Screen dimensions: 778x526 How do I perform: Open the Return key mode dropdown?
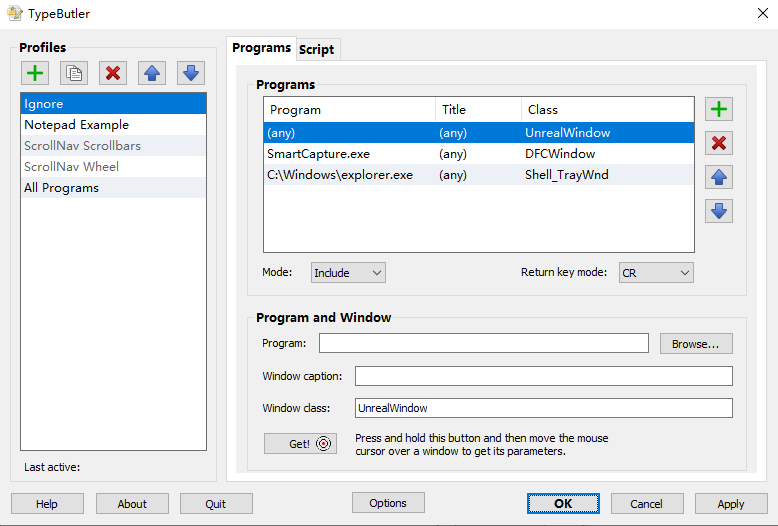[x=656, y=272]
